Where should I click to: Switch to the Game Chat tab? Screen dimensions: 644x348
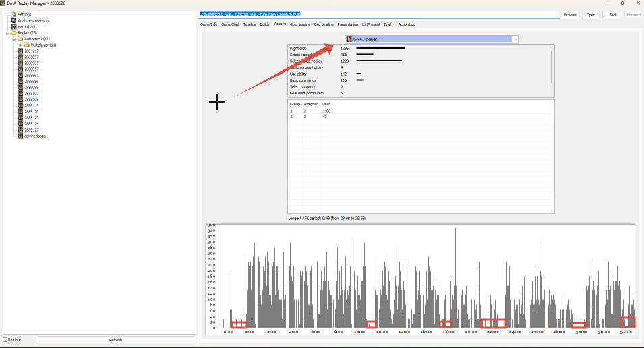(230, 24)
